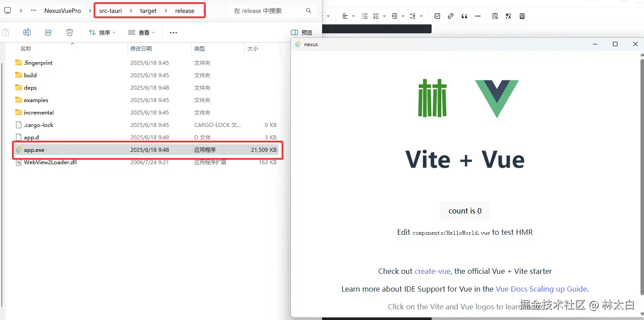Expand the chevron after target in breadcrumb
This screenshot has width=644, height=320.
point(166,11)
